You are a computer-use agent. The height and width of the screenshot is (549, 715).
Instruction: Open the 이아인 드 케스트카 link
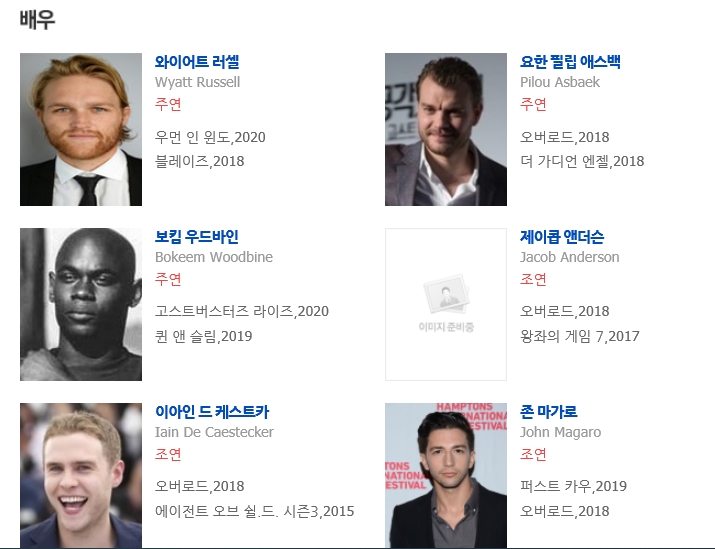[212, 412]
